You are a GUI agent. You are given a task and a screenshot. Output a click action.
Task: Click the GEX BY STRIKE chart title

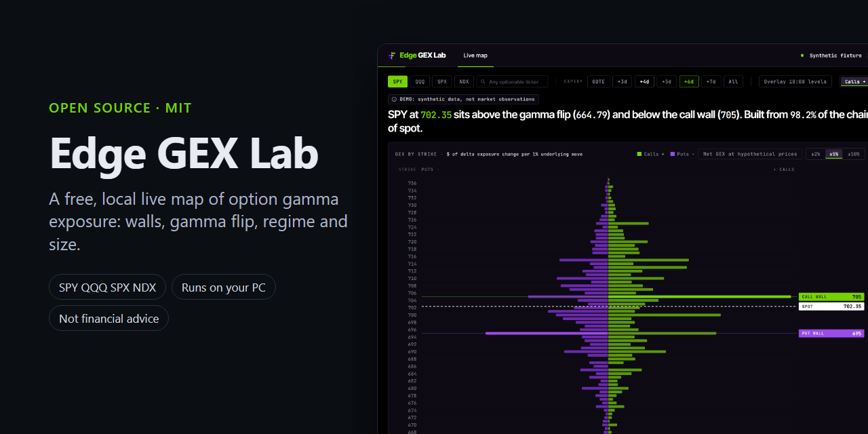[416, 154]
